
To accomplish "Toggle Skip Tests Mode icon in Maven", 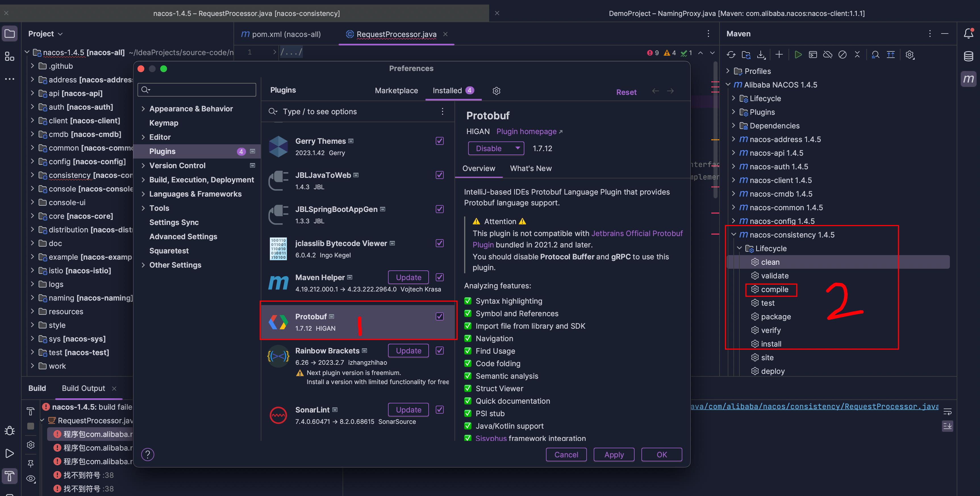I will (x=843, y=55).
